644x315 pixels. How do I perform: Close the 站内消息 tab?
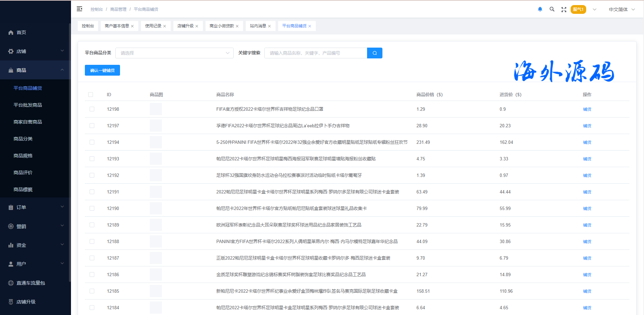coord(269,26)
